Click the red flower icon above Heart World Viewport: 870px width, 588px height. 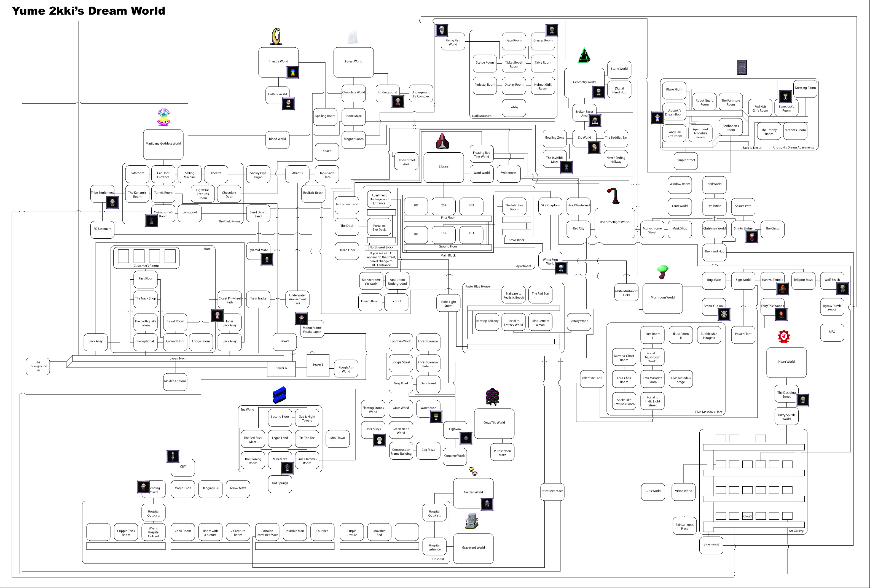click(x=783, y=336)
